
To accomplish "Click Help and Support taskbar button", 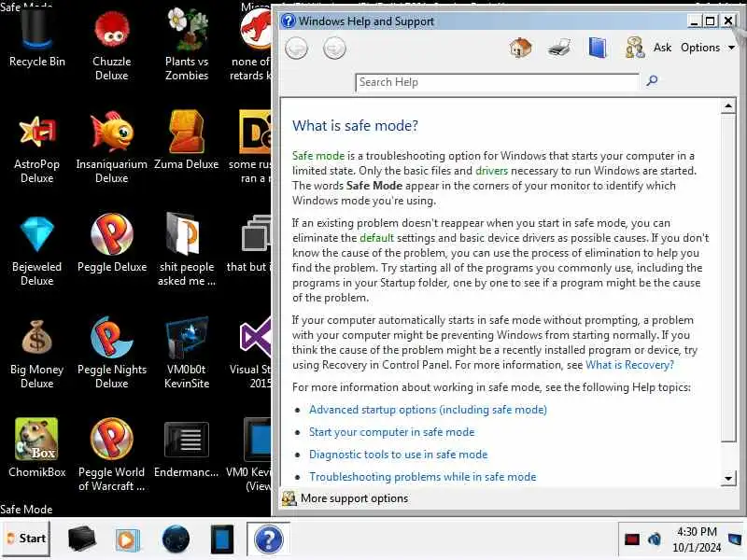I will [269, 539].
